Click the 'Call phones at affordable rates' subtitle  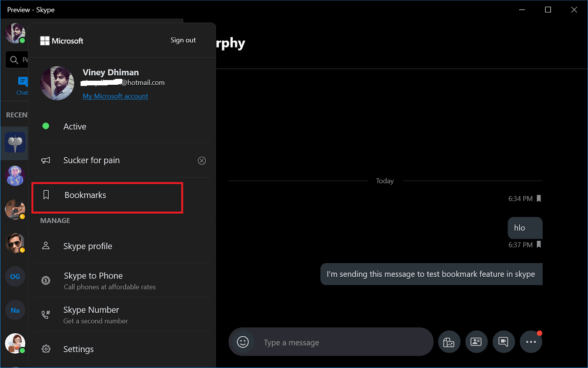click(x=109, y=287)
